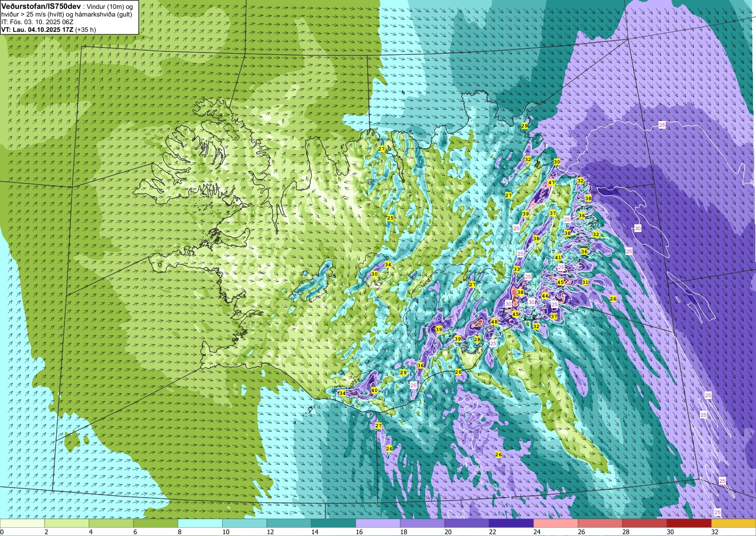Click the yellow gust label 40

374,390
